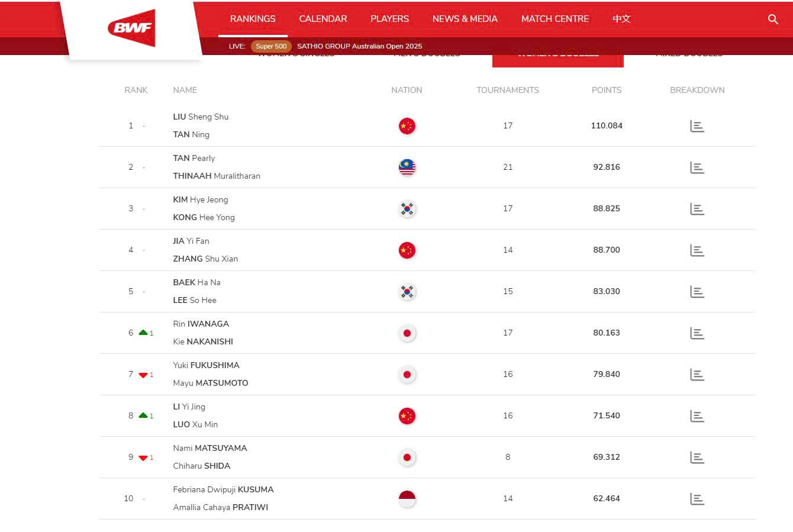View breakdown for Febriana Dwipuji Kusuma pair

[x=697, y=499]
